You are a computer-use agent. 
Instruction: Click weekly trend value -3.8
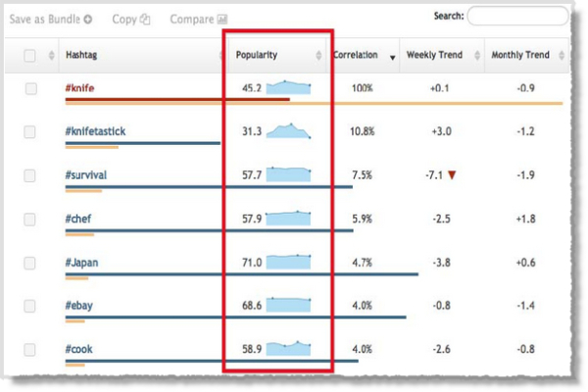441,263
